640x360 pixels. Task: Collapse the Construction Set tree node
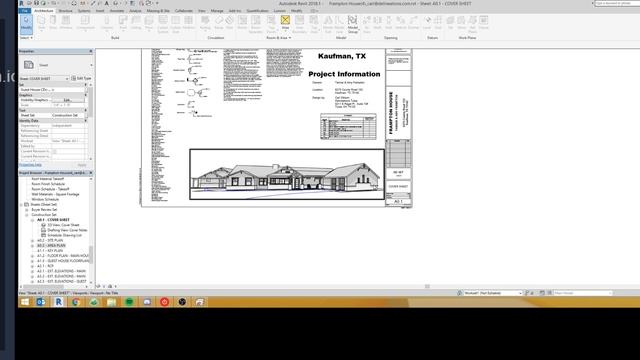tap(27, 215)
